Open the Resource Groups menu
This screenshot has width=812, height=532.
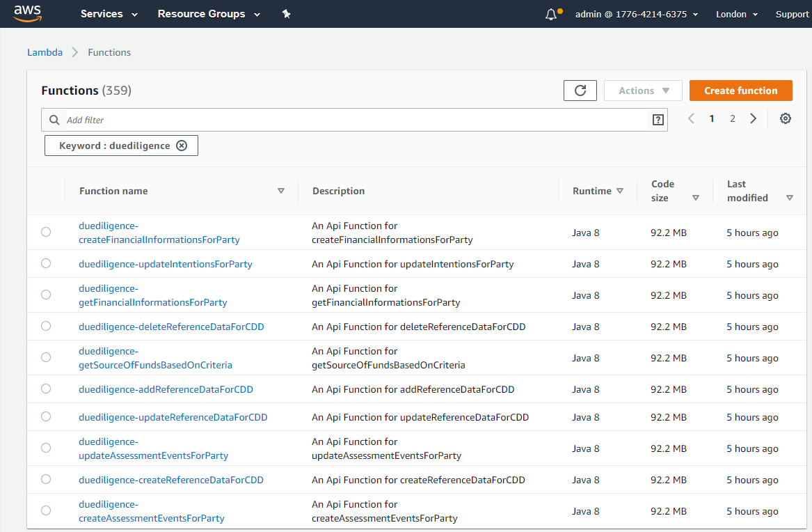(x=209, y=14)
